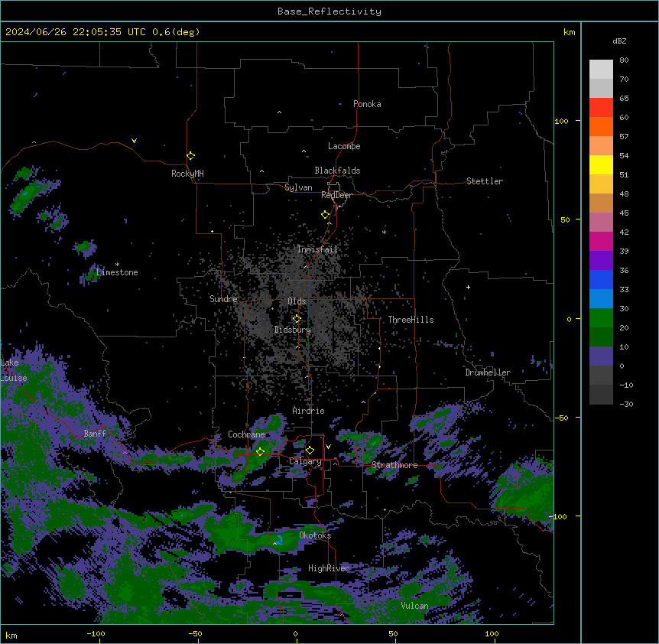Click the Blackfalds town label

(337, 171)
